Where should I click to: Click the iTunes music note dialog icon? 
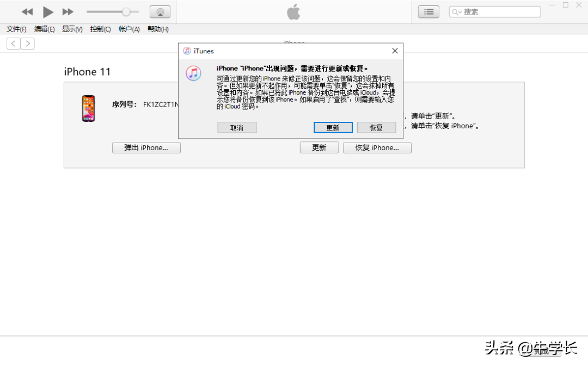(193, 73)
